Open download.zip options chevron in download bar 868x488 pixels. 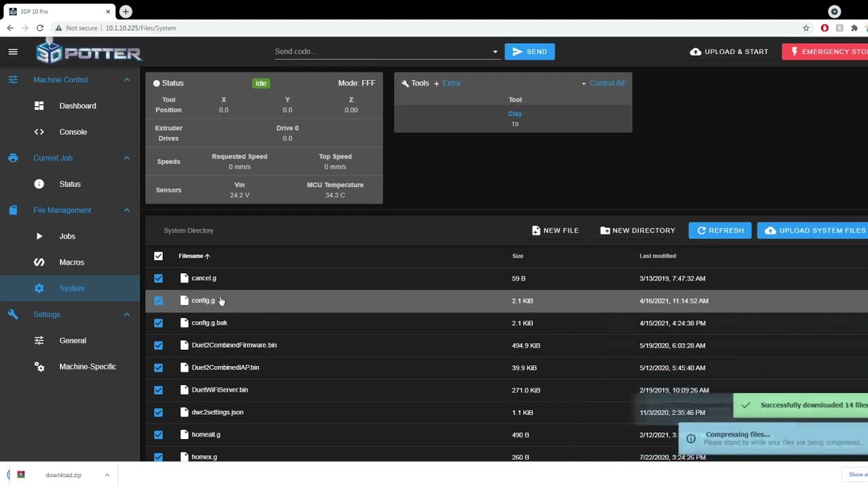(x=107, y=475)
